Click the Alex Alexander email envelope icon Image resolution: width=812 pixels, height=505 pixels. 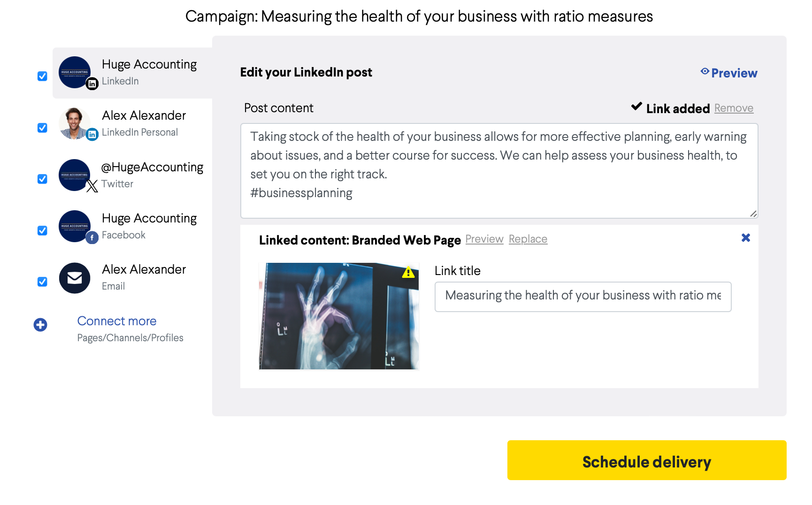pyautogui.click(x=75, y=278)
